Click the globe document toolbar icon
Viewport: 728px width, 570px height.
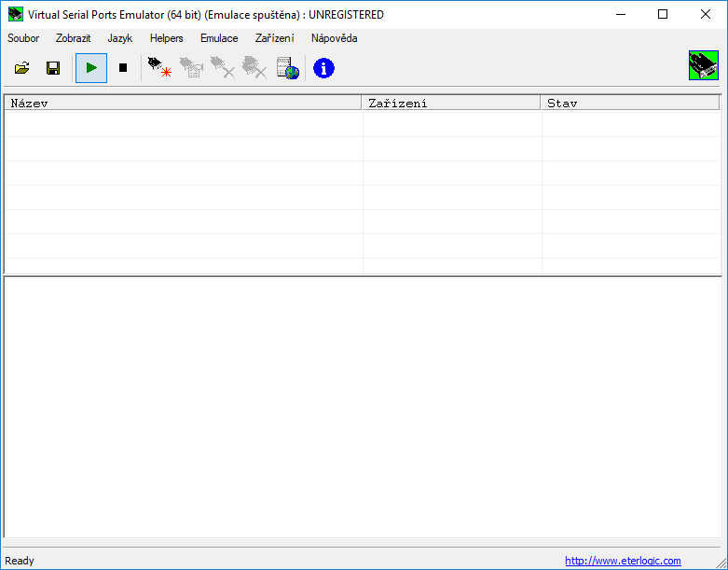288,68
